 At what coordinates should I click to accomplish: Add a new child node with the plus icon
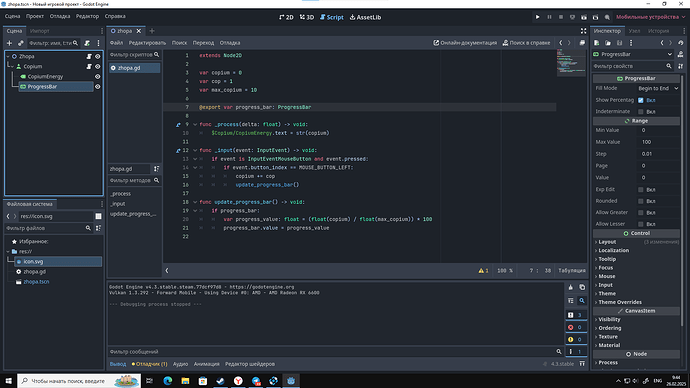point(9,43)
